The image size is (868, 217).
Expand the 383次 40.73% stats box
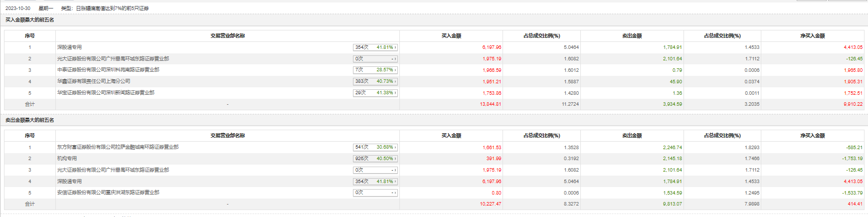(x=375, y=81)
